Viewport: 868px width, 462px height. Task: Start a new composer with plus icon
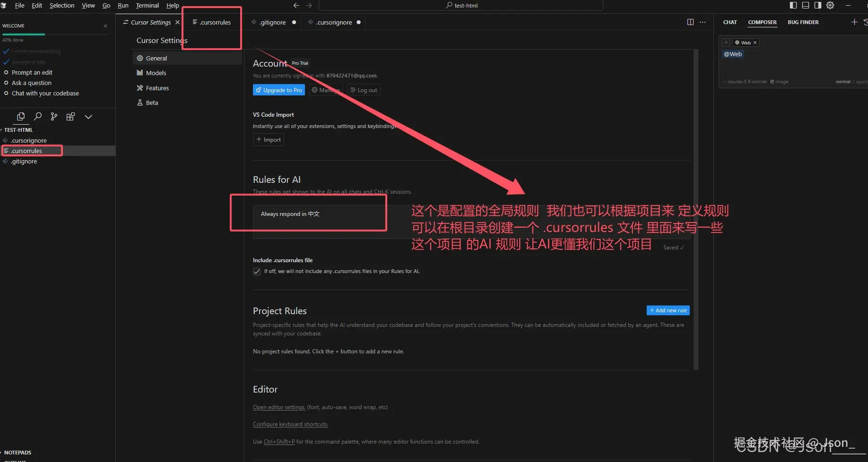(x=854, y=22)
